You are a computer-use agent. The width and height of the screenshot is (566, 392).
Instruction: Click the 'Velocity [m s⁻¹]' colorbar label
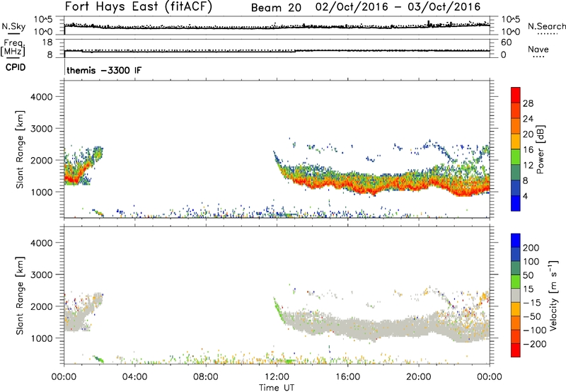(553, 295)
